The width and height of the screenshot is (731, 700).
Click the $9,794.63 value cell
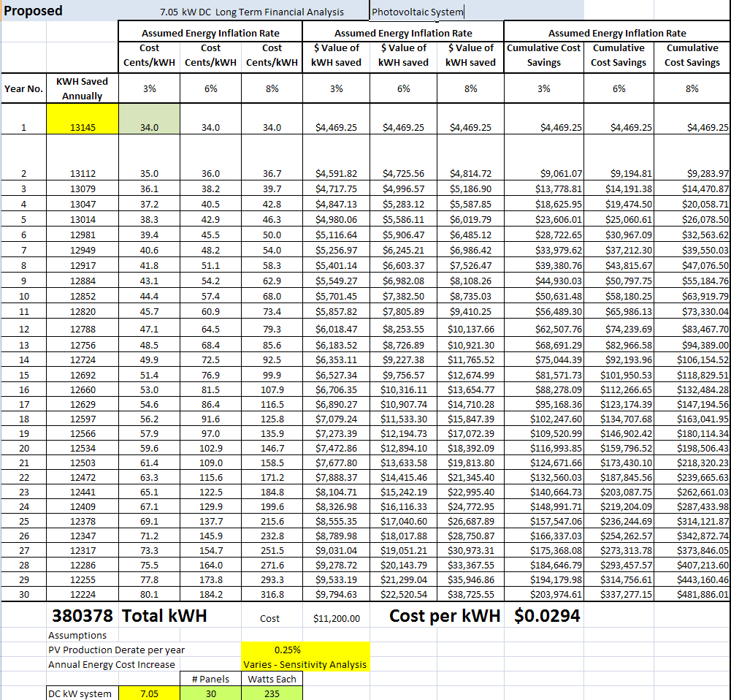coord(336,594)
